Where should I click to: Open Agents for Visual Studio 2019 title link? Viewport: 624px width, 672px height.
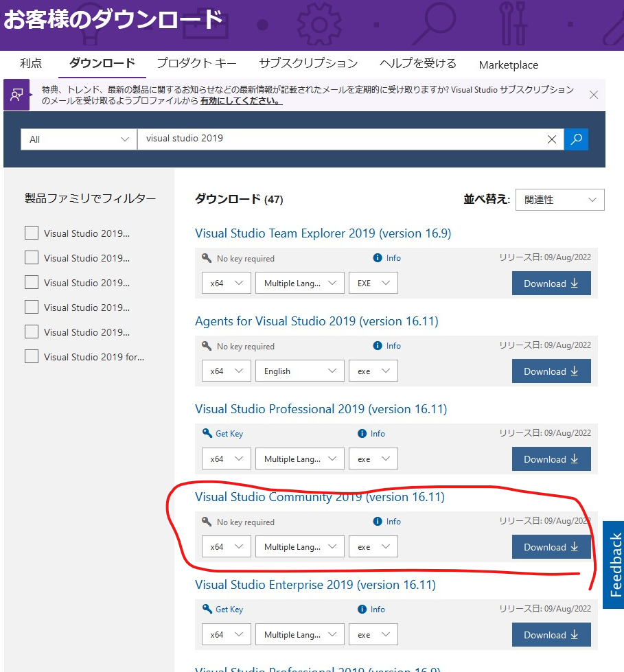click(316, 321)
